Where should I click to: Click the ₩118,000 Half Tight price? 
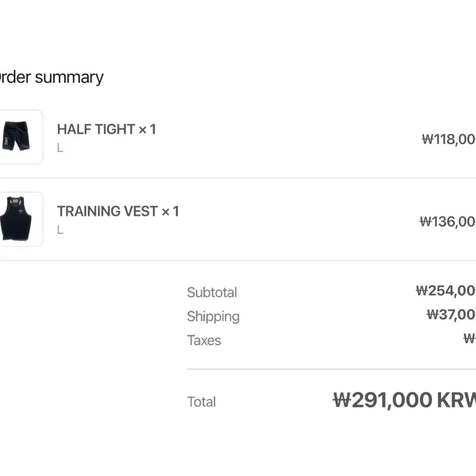pyautogui.click(x=449, y=140)
